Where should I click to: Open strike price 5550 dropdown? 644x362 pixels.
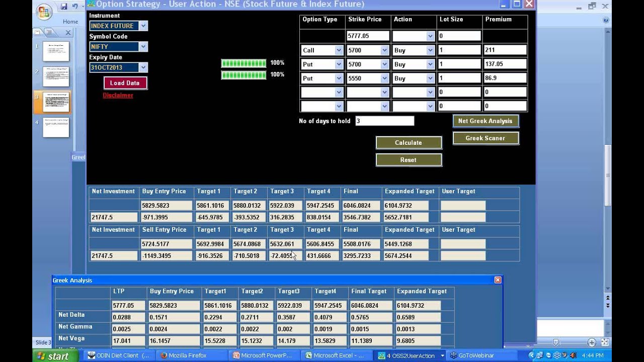(x=384, y=78)
